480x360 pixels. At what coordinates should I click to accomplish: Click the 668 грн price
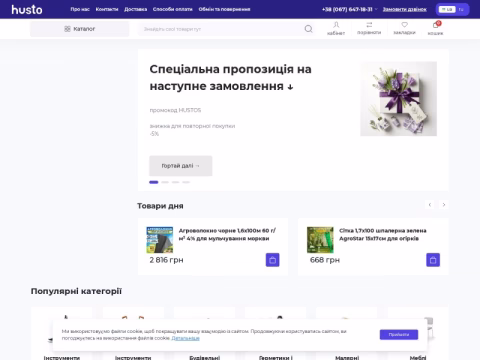point(325,260)
